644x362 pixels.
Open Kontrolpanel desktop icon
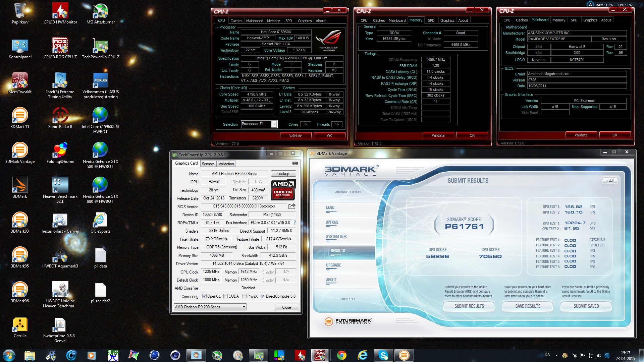(x=20, y=49)
